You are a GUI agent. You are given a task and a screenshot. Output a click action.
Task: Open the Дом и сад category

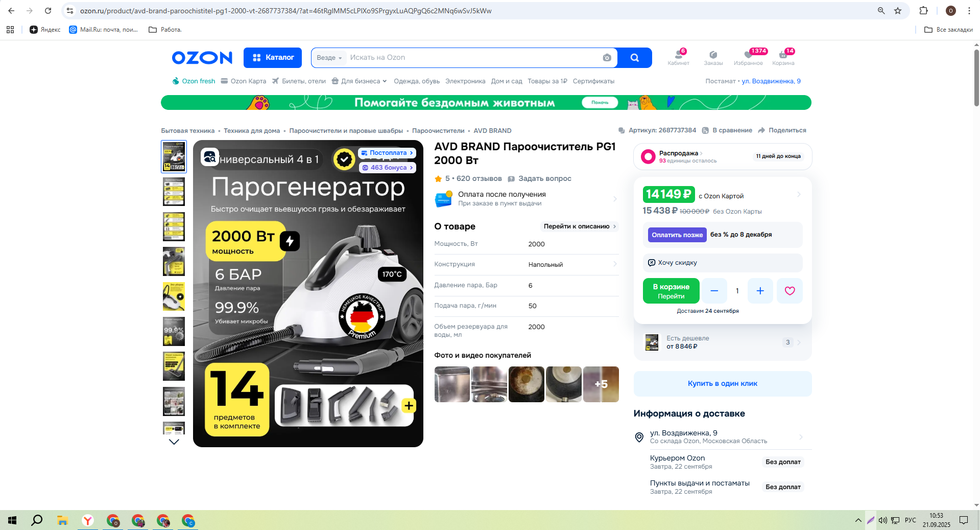pos(507,81)
